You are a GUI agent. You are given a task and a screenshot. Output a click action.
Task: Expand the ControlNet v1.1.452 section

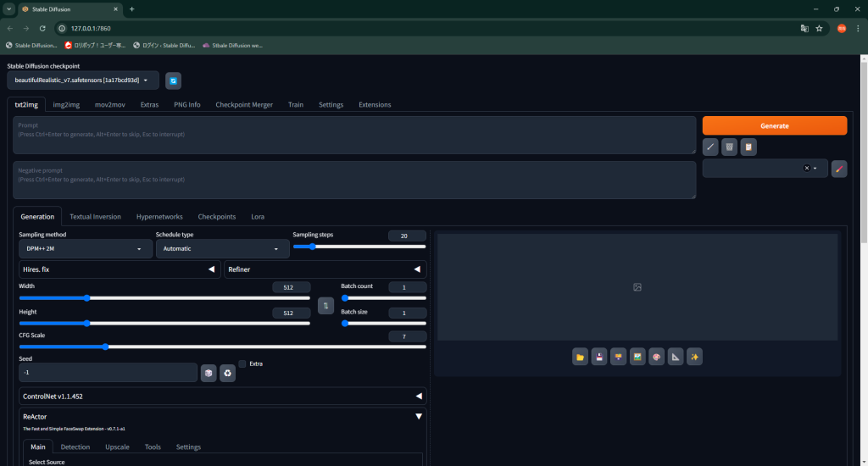coord(222,396)
